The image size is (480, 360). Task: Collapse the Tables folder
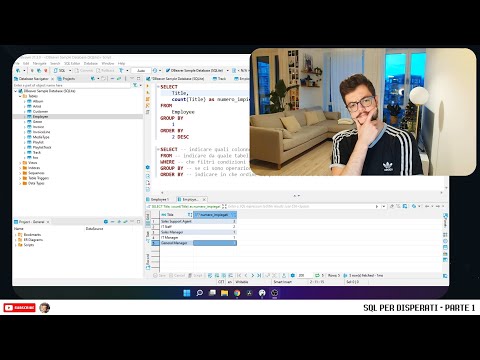pos(20,96)
